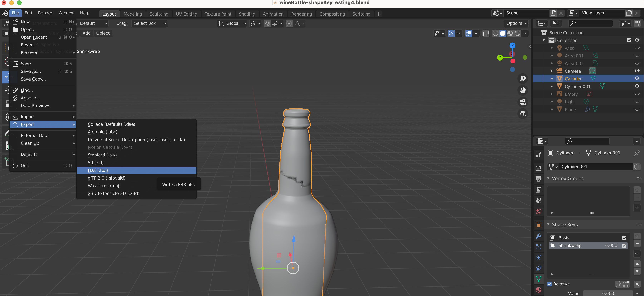Toggle the camera view icon
Viewport: 644px width, 296px height.
[x=523, y=102]
